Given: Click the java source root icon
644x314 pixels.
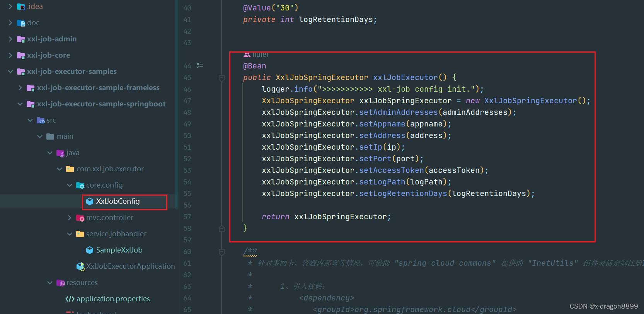Looking at the screenshot, I should [60, 153].
